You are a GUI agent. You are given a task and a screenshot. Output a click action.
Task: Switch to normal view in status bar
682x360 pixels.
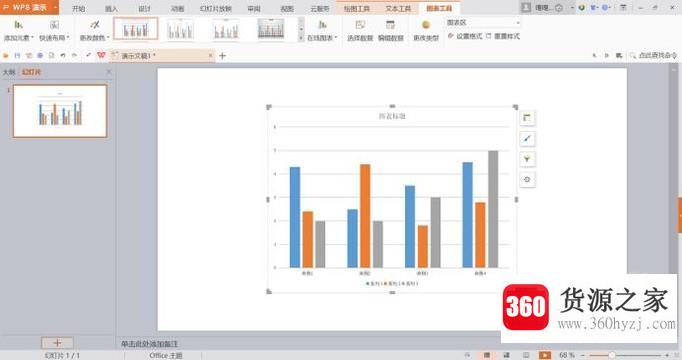(487, 355)
